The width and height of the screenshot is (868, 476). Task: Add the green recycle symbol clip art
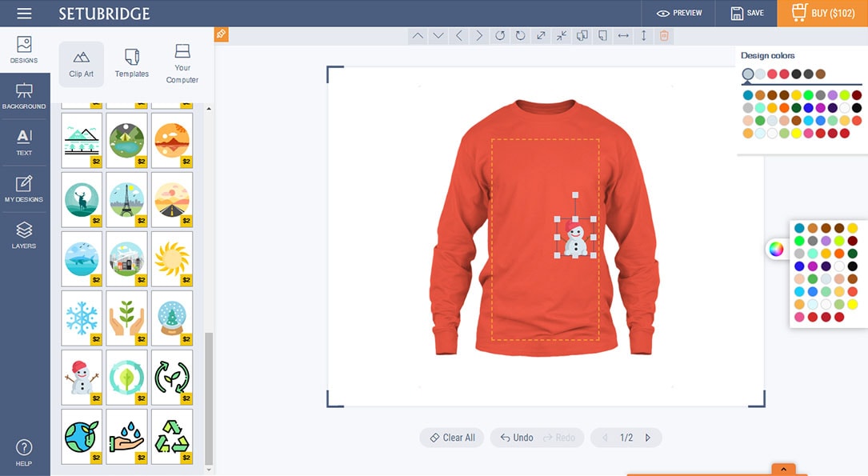pyautogui.click(x=172, y=437)
